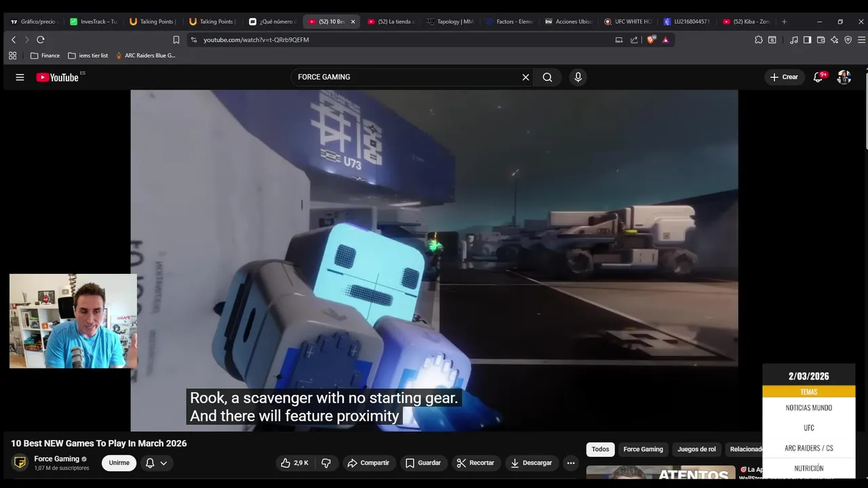This screenshot has width=868, height=488.
Task: Open the apps grid in bookmarks bar
Action: 12,56
